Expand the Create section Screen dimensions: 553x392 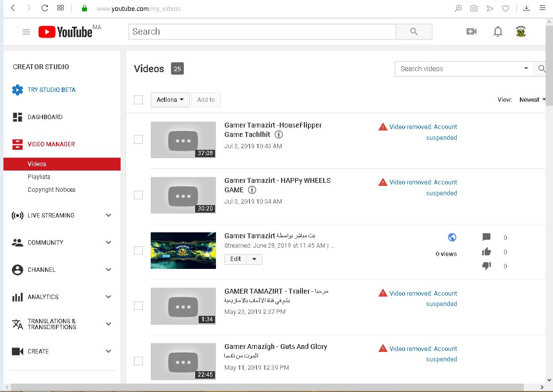pos(109,351)
